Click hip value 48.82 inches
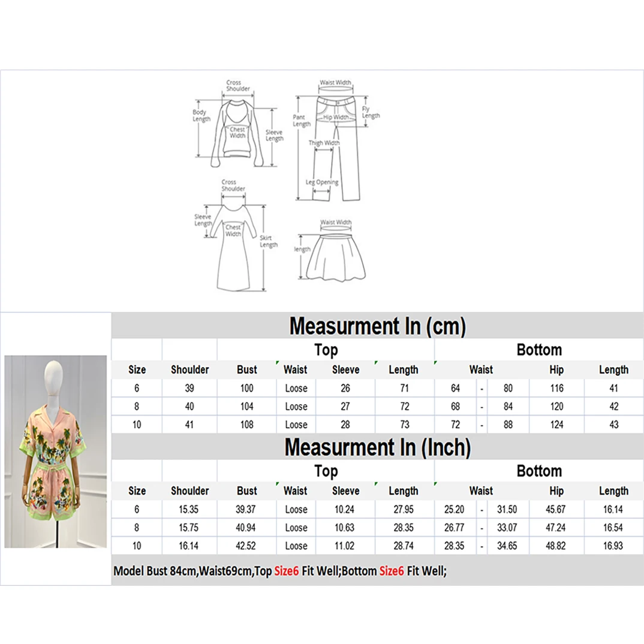The image size is (644, 644). point(556,546)
